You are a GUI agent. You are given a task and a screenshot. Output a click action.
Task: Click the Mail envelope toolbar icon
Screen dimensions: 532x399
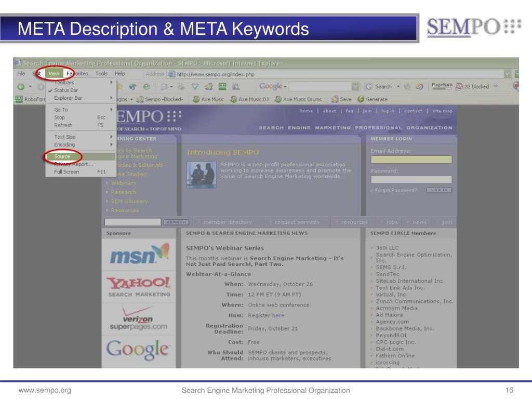click(164, 87)
